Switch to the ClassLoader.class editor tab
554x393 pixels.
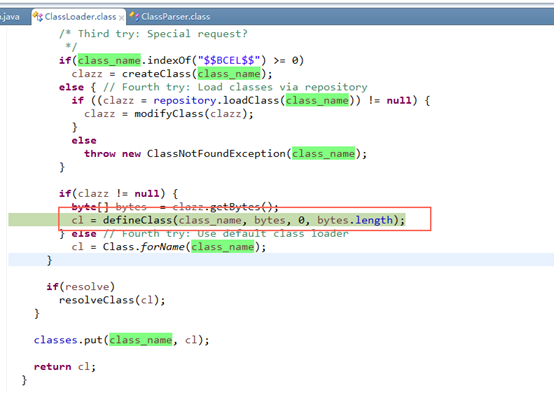[78, 17]
